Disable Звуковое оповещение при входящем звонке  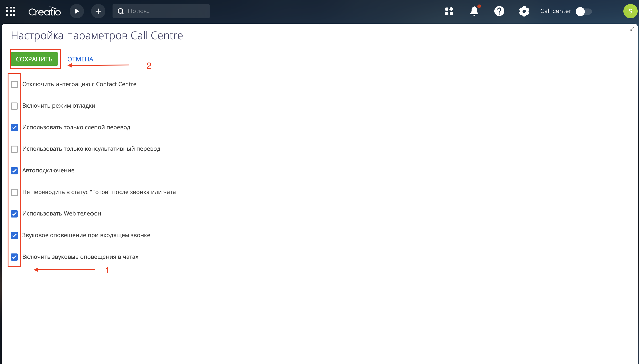[14, 236]
